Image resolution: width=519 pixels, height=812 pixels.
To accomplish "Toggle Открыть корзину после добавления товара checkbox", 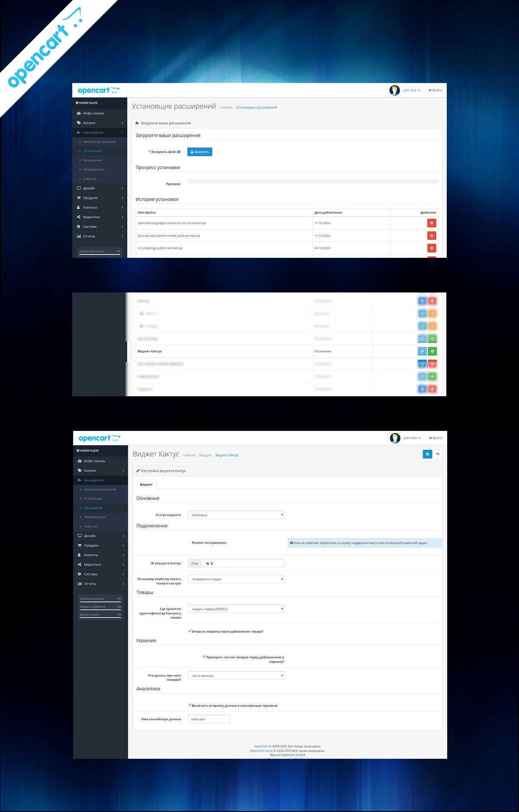I will 189,631.
